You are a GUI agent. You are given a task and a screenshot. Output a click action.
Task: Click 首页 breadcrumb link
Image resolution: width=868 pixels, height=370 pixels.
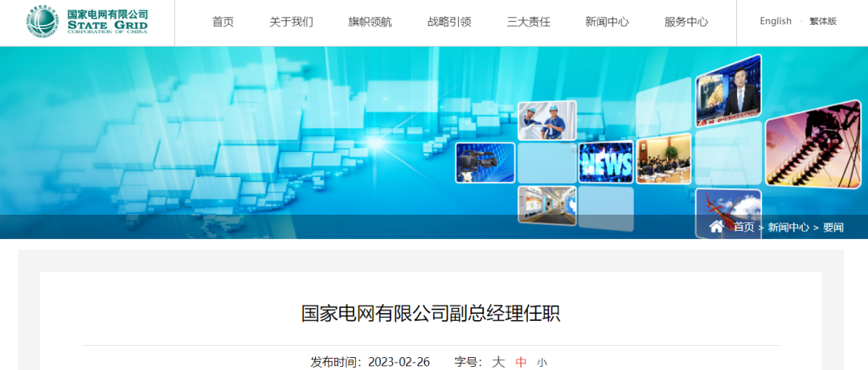coord(744,228)
